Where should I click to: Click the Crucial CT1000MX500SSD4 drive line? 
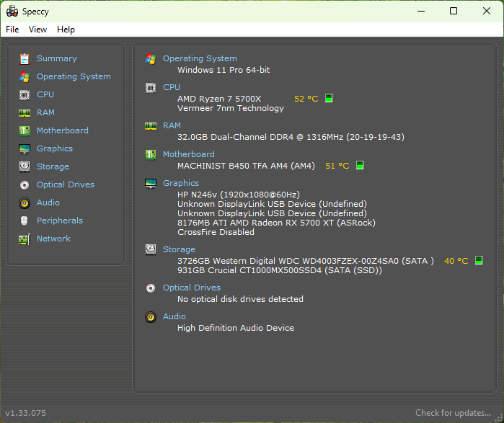click(x=280, y=270)
